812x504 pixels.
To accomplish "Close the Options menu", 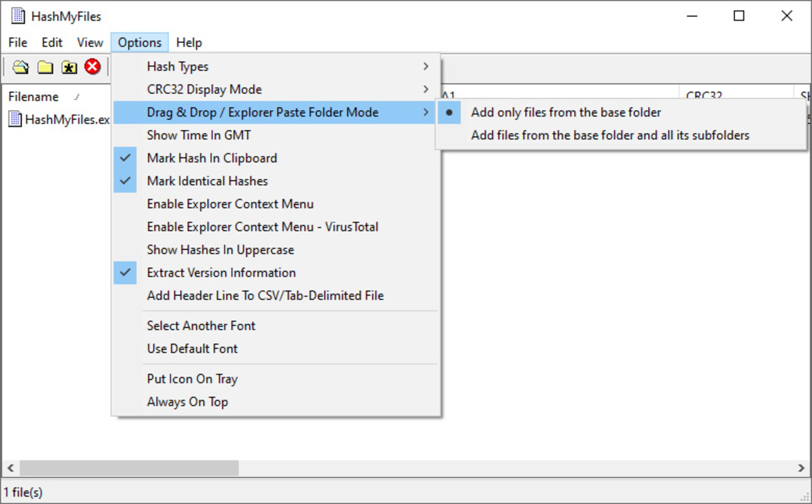I will point(139,42).
